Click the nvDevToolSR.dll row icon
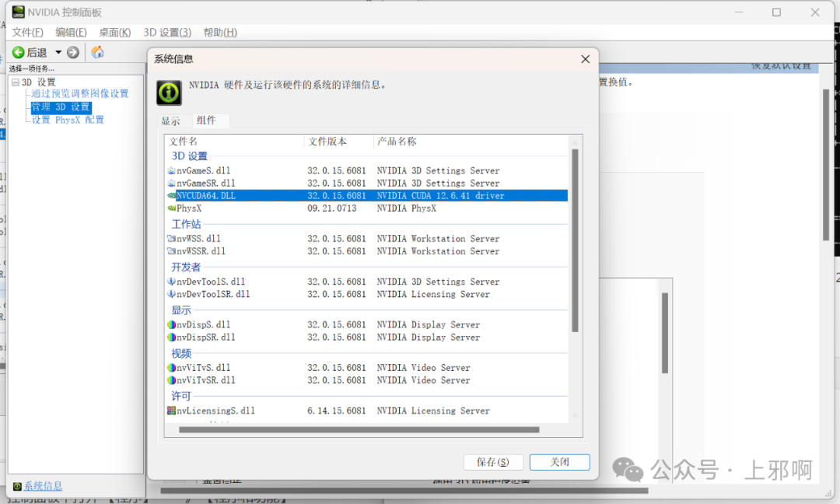The width and height of the screenshot is (840, 504). [x=171, y=294]
